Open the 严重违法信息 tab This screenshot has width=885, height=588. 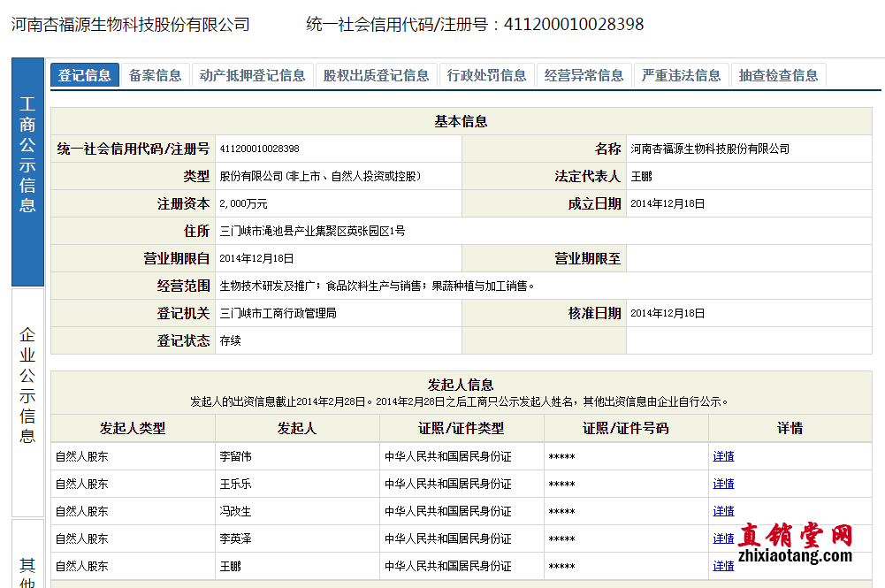(682, 75)
